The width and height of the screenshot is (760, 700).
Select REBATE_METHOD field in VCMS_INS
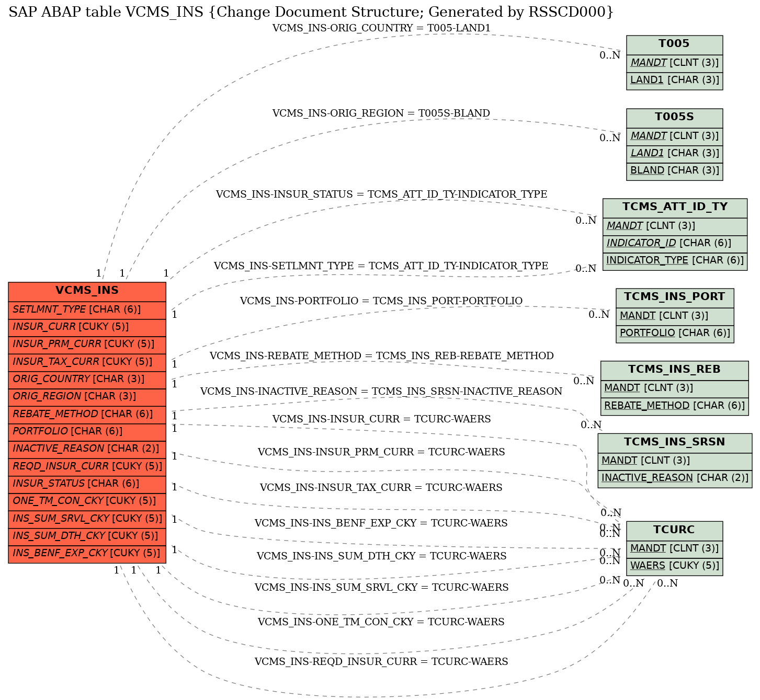(87, 415)
